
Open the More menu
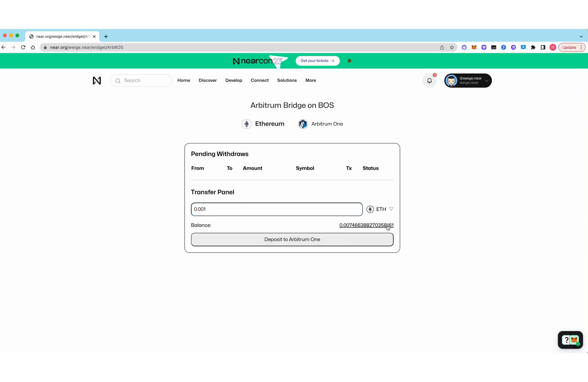click(311, 80)
